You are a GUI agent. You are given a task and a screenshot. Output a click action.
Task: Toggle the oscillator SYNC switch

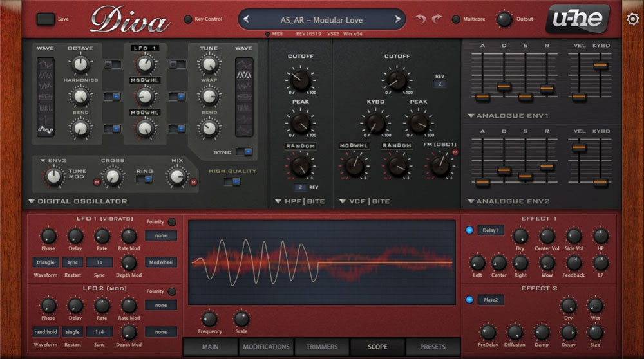click(244, 152)
